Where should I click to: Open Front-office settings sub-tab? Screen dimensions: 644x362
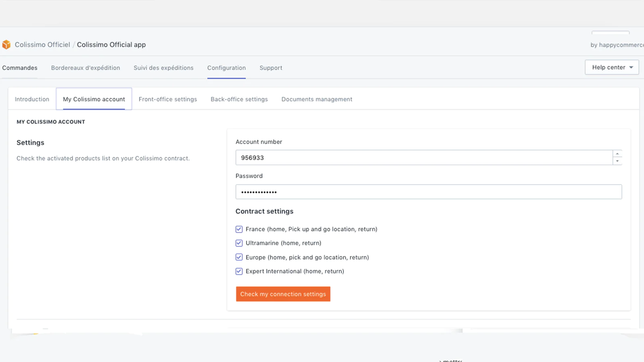168,99
